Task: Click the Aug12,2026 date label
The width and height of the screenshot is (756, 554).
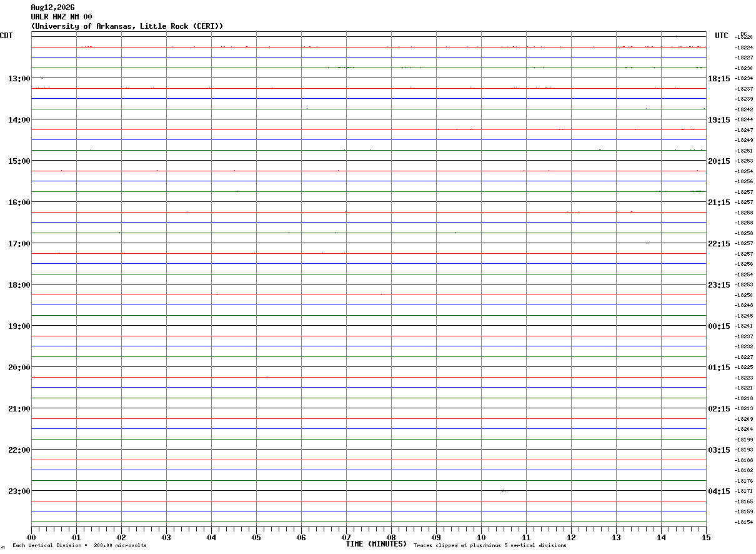Action: pos(52,8)
